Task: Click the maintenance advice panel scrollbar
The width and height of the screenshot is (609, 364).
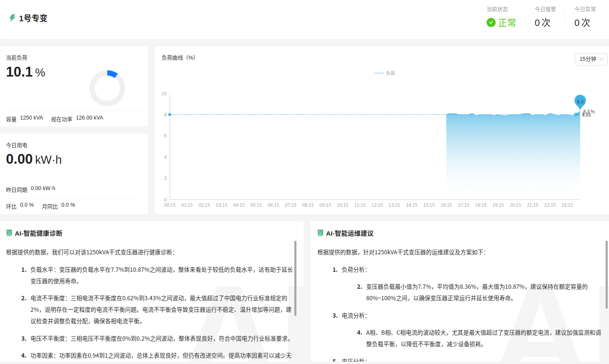Action: point(606,274)
